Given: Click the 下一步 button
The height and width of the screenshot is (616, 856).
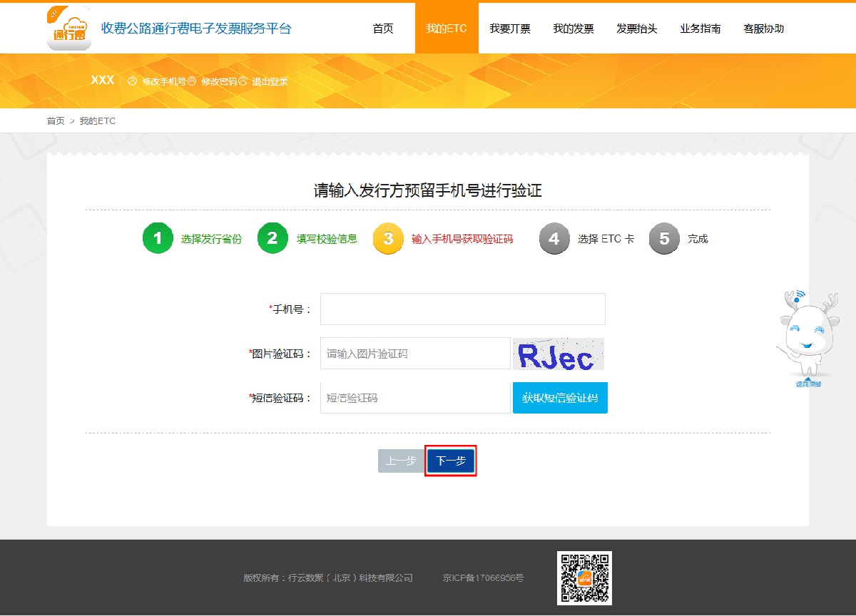Looking at the screenshot, I should 451,461.
